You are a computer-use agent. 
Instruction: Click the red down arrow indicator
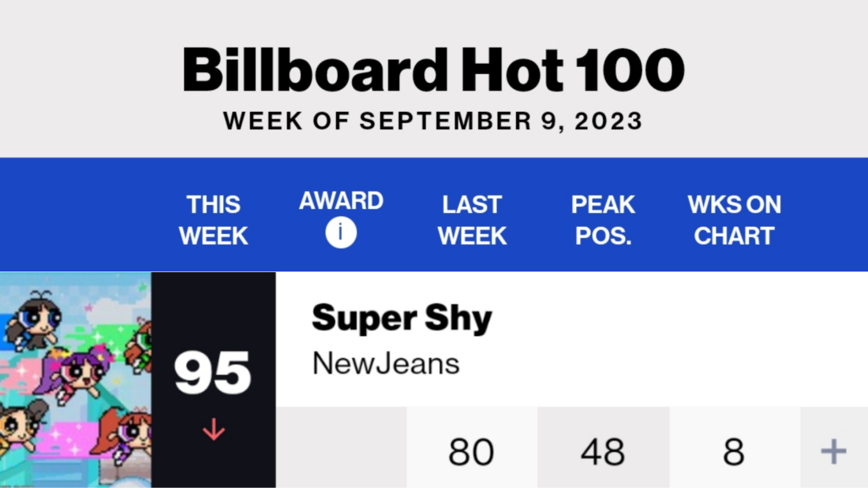pos(214,430)
